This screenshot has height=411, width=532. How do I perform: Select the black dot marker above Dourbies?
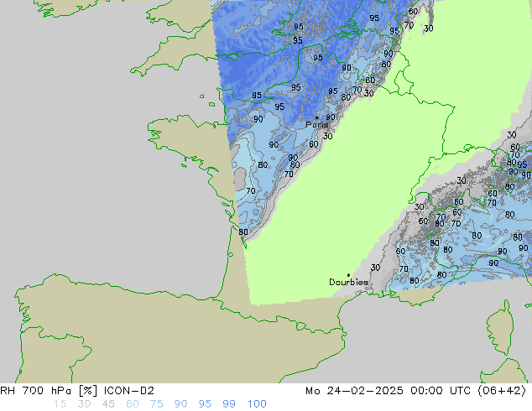[x=348, y=275]
